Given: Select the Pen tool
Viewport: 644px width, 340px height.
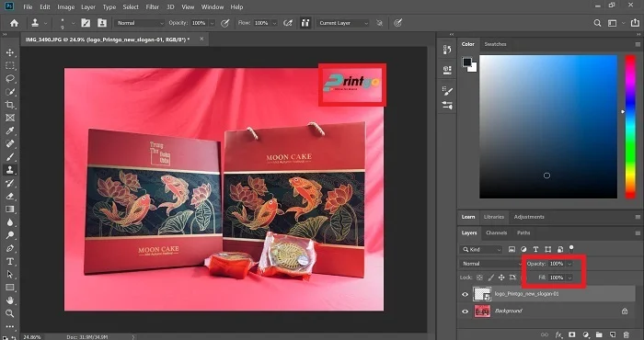Looking at the screenshot, I should [x=10, y=248].
